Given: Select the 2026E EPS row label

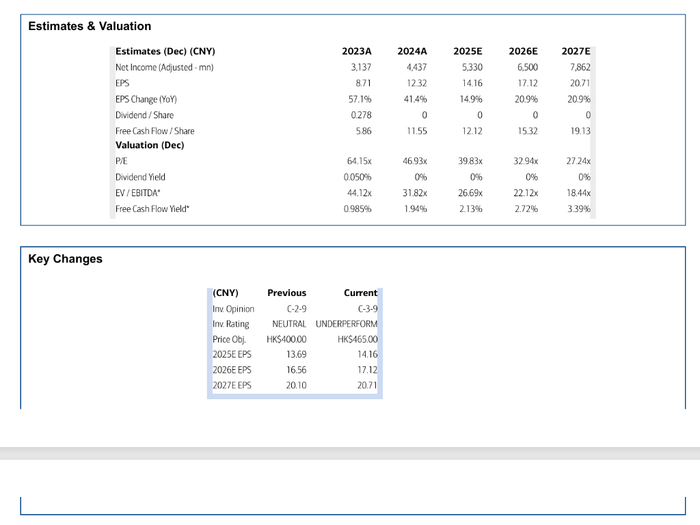Looking at the screenshot, I should (232, 370).
